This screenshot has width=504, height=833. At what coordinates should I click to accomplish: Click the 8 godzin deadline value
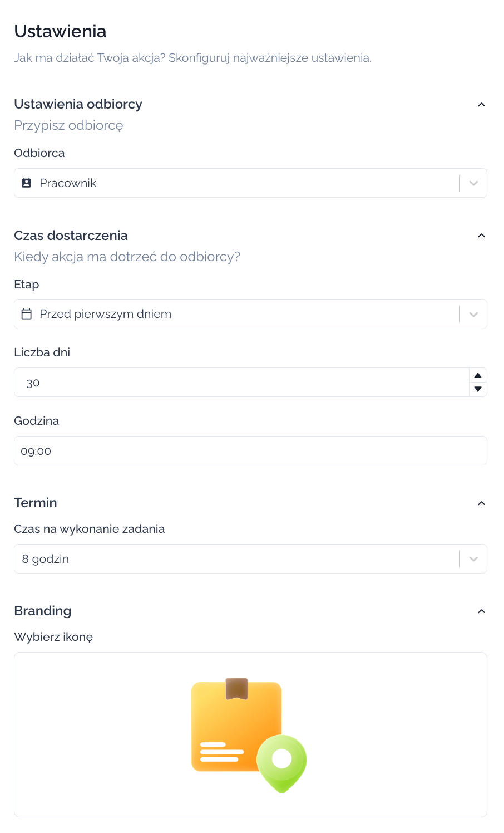point(46,559)
